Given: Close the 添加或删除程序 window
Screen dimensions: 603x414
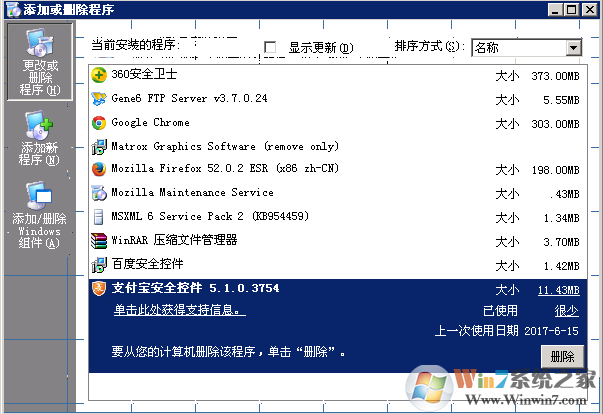Looking at the screenshot, I should coord(589,10).
